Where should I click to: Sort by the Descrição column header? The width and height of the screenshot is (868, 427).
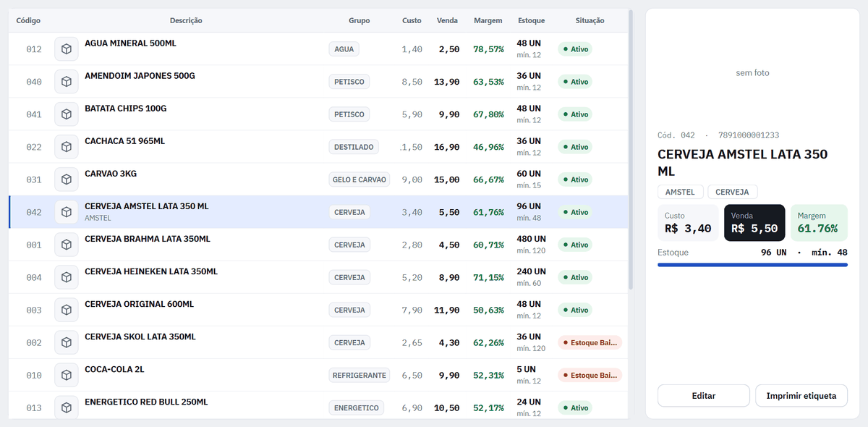pos(186,20)
